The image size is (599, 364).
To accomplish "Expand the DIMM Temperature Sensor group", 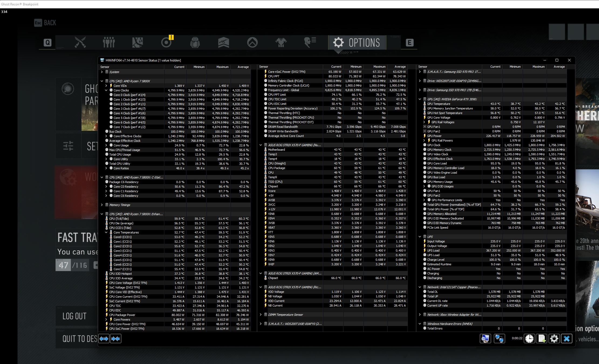I will [261, 315].
